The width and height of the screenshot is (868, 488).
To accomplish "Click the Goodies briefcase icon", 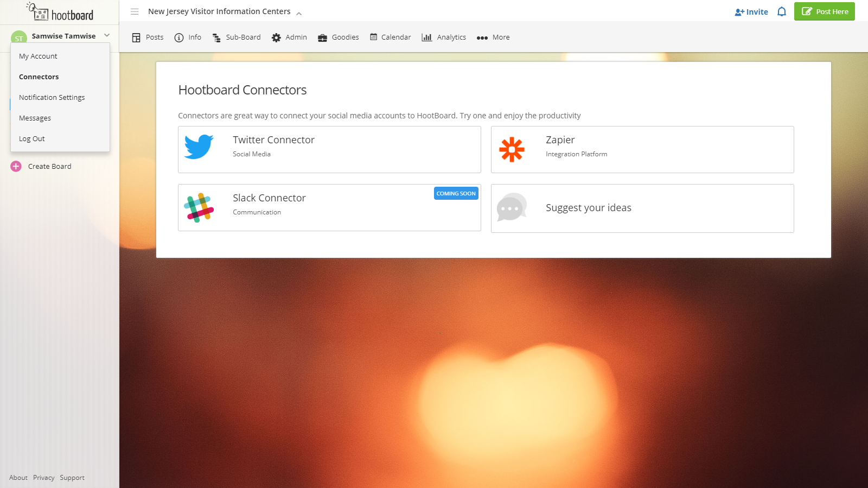I will pyautogui.click(x=322, y=37).
